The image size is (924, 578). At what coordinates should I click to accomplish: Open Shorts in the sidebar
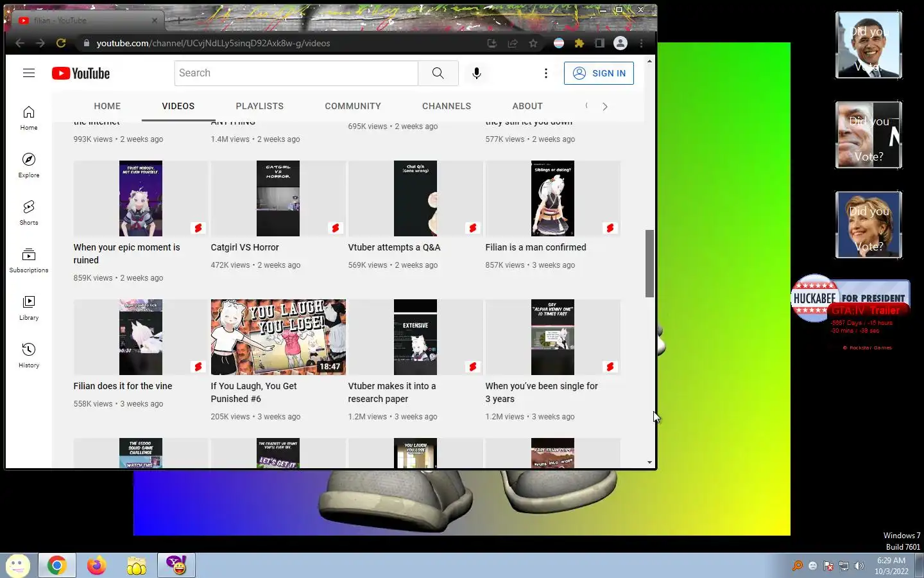pos(29,213)
